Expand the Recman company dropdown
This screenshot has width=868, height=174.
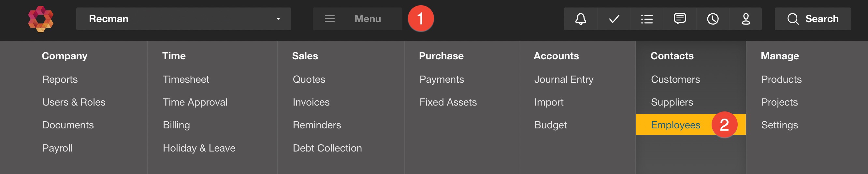coord(183,19)
